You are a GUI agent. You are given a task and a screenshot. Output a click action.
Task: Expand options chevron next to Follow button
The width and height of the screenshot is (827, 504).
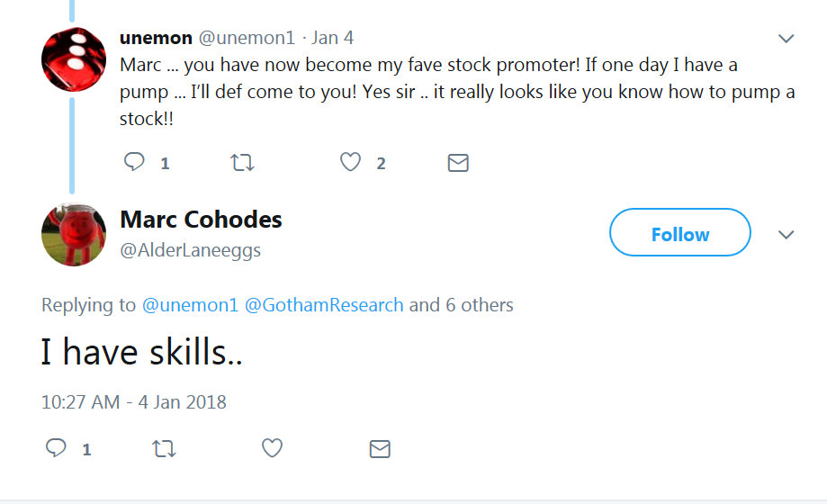(786, 235)
